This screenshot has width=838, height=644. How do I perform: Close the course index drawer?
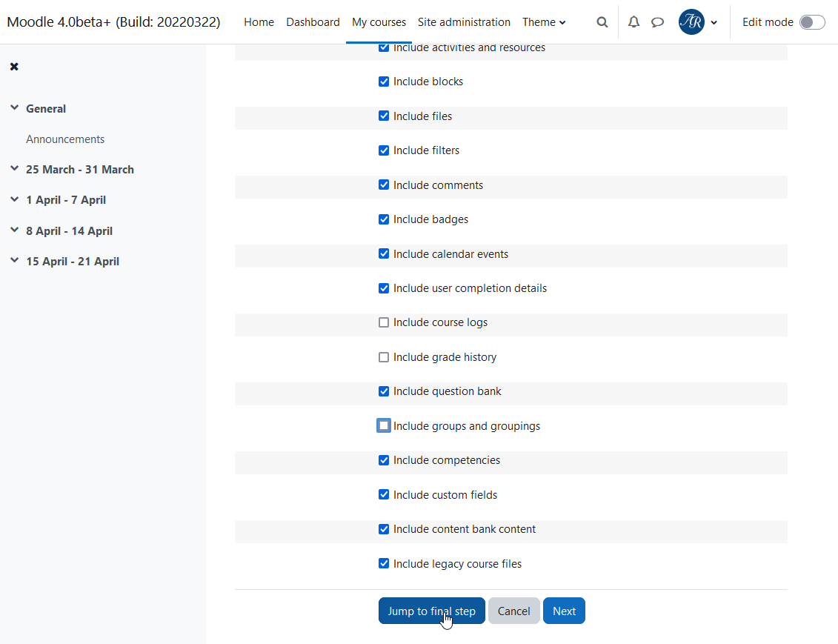[14, 66]
